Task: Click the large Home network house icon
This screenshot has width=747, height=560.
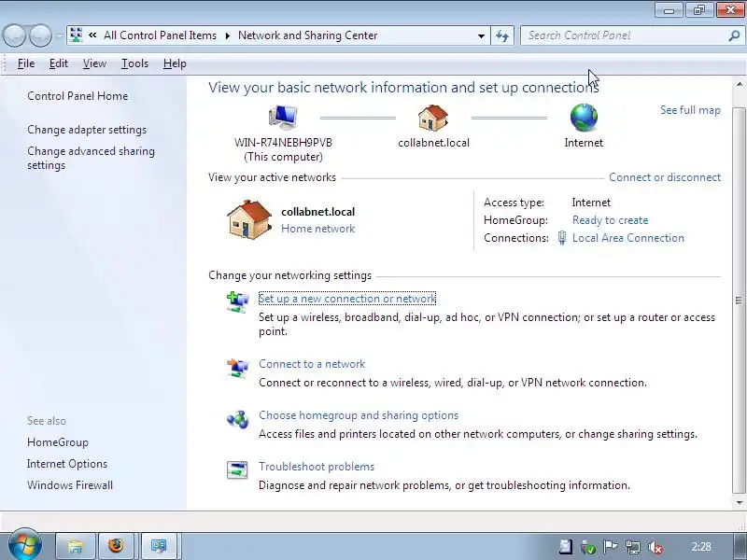Action: 249,219
